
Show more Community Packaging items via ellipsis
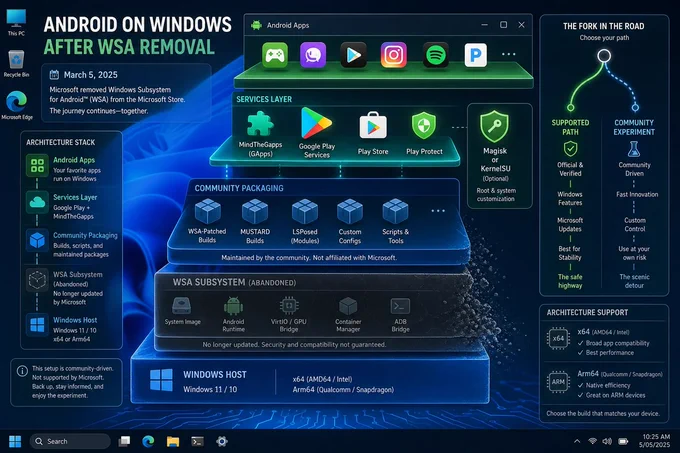pyautogui.click(x=438, y=211)
